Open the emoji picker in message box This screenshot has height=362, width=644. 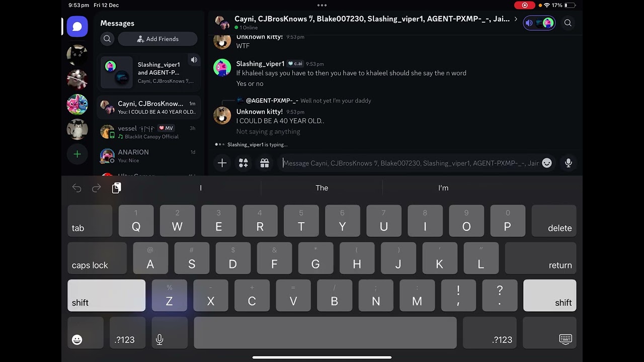click(547, 163)
